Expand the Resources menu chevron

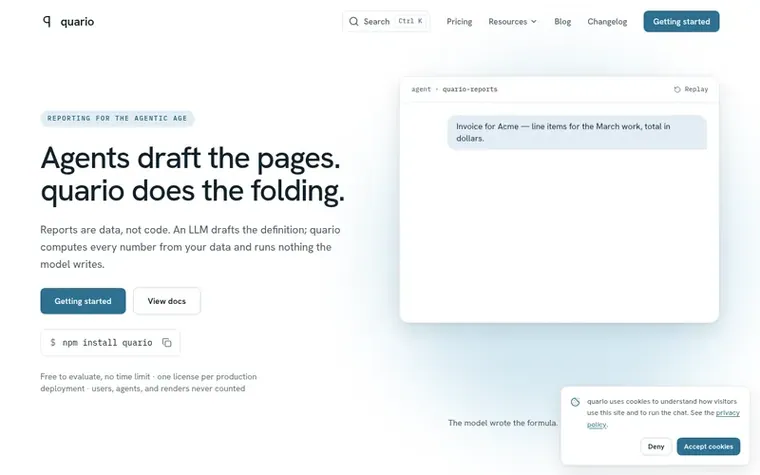click(x=534, y=21)
